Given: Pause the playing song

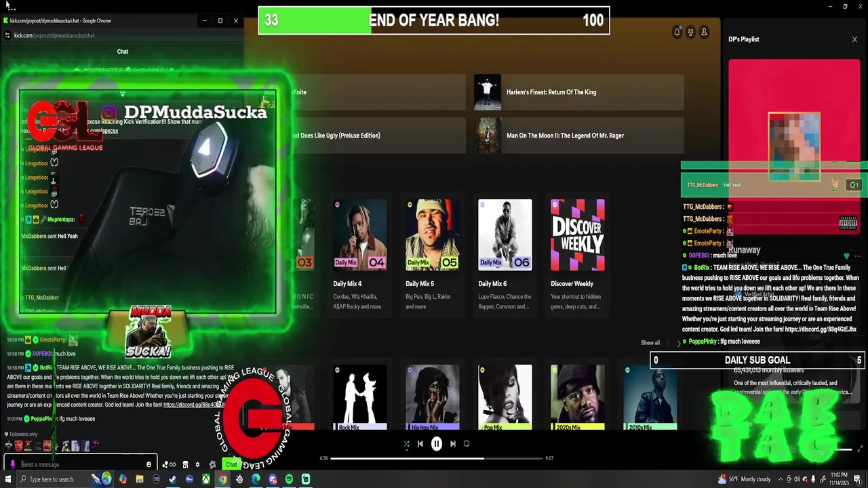Looking at the screenshot, I should point(437,444).
